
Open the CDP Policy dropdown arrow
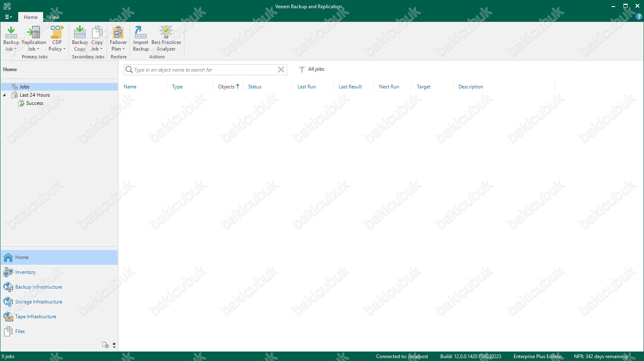pyautogui.click(x=64, y=49)
